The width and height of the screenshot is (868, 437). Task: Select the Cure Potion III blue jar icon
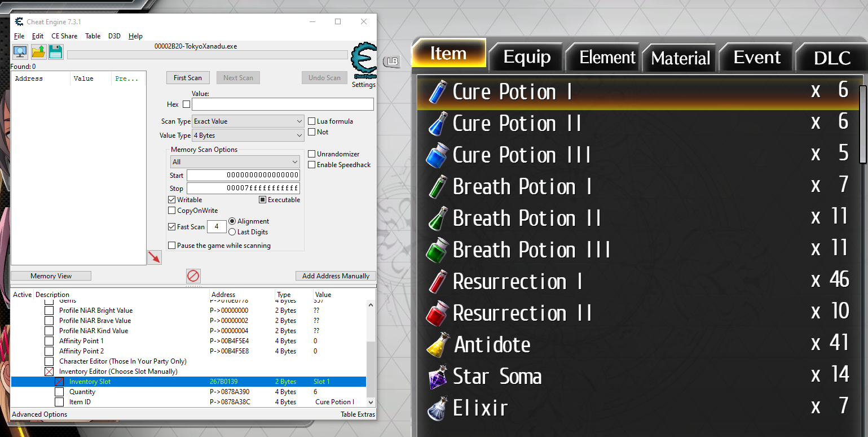tap(437, 155)
